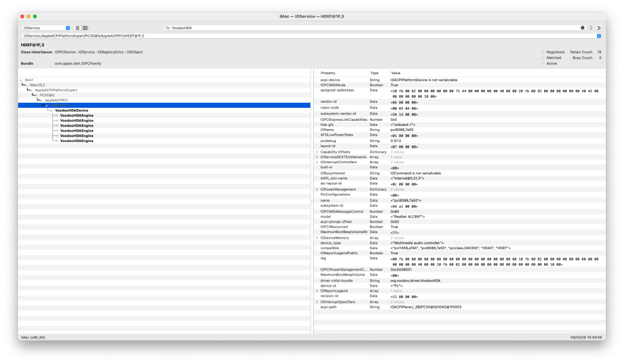Step through search results with the up/down arrows
624x364 pixels.
pos(591,28)
